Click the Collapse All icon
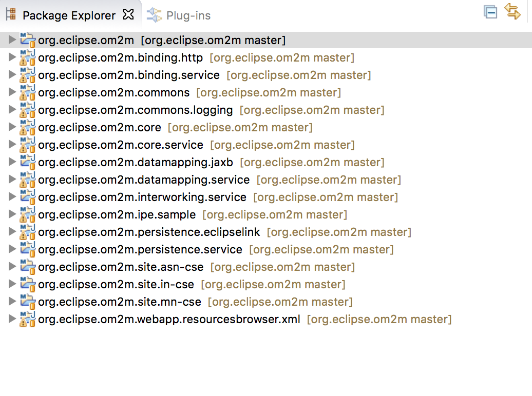Viewport: 532px width, 396px height. [490, 12]
